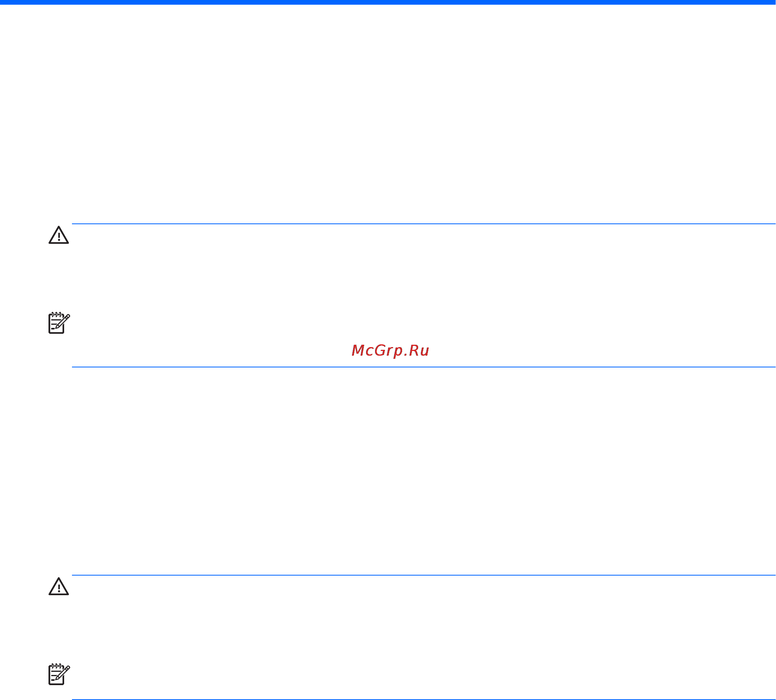Image resolution: width=776 pixels, height=700 pixels.
Task: Click the lower caution triangle icon
Action: 59,586
